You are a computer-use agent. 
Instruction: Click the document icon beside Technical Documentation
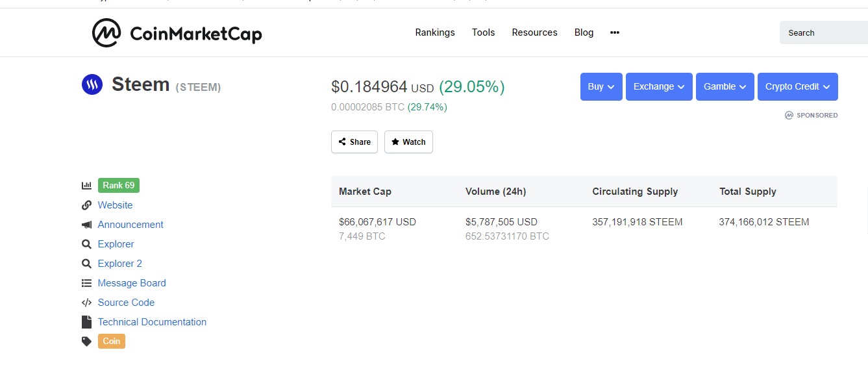[x=86, y=322]
